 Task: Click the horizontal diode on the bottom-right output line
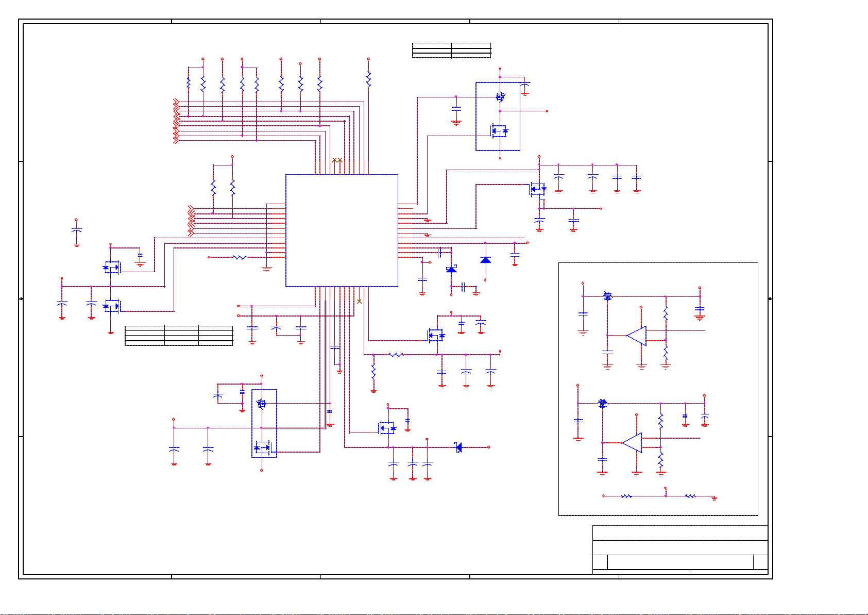click(x=458, y=447)
